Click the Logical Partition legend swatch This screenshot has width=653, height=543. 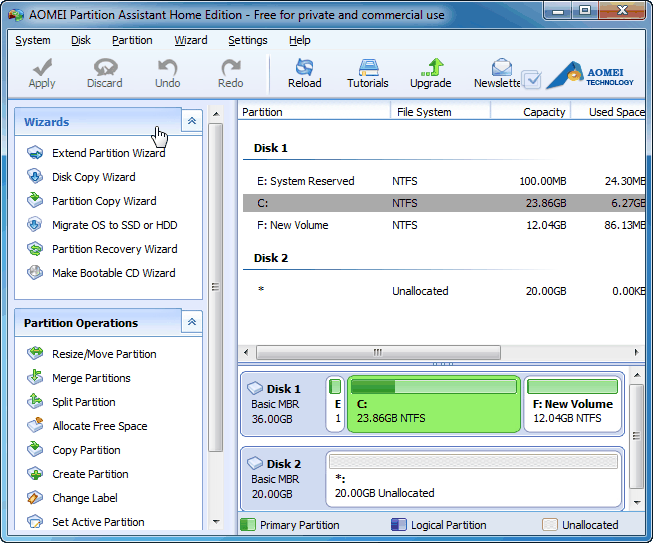[x=399, y=525]
